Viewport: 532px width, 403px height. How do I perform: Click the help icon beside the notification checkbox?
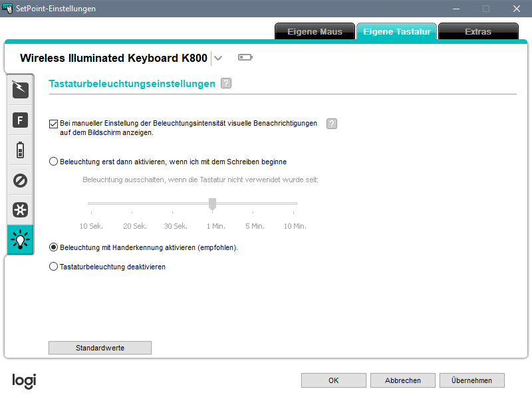pos(332,124)
